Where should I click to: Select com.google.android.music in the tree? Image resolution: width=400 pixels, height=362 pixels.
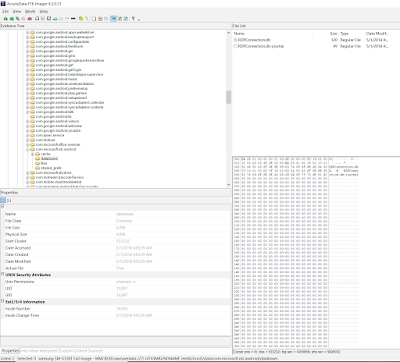[56, 79]
